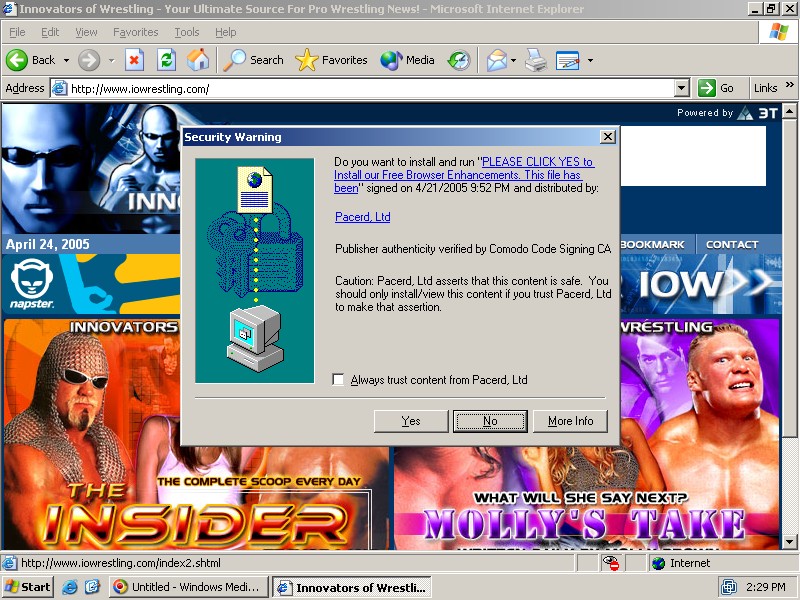Click the page icon in address bar
This screenshot has width=800, height=600.
pos(60,88)
